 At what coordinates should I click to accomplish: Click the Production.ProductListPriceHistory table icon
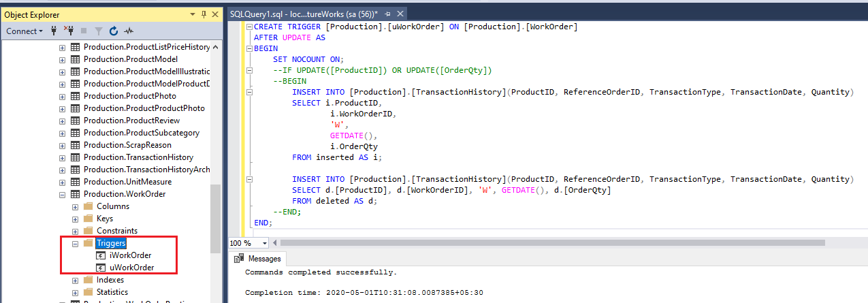click(x=75, y=47)
